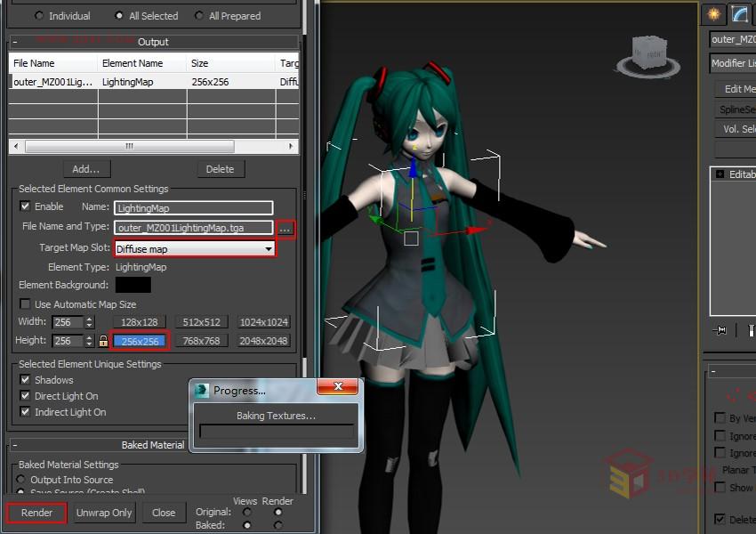
Task: Click the Unwrap Only button
Action: (104, 513)
